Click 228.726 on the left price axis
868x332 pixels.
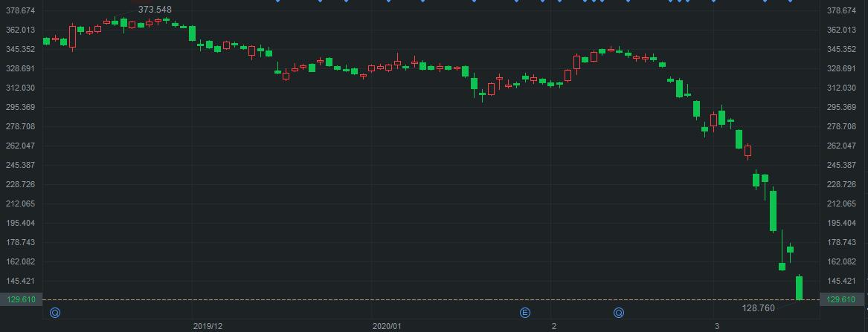(21, 184)
